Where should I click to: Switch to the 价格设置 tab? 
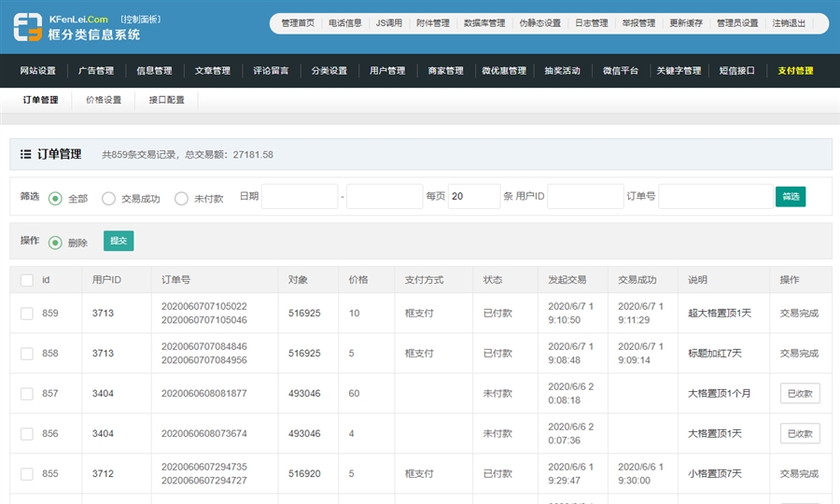click(104, 100)
